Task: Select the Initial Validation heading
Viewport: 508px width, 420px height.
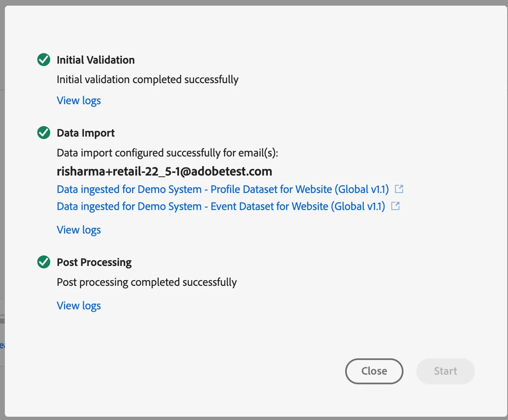Action: point(96,60)
